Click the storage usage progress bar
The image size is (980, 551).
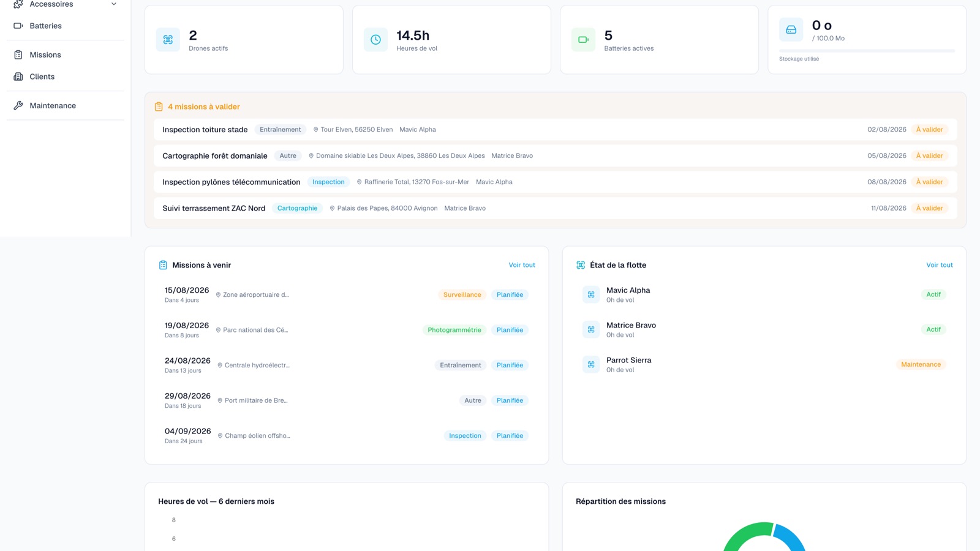coord(867,51)
